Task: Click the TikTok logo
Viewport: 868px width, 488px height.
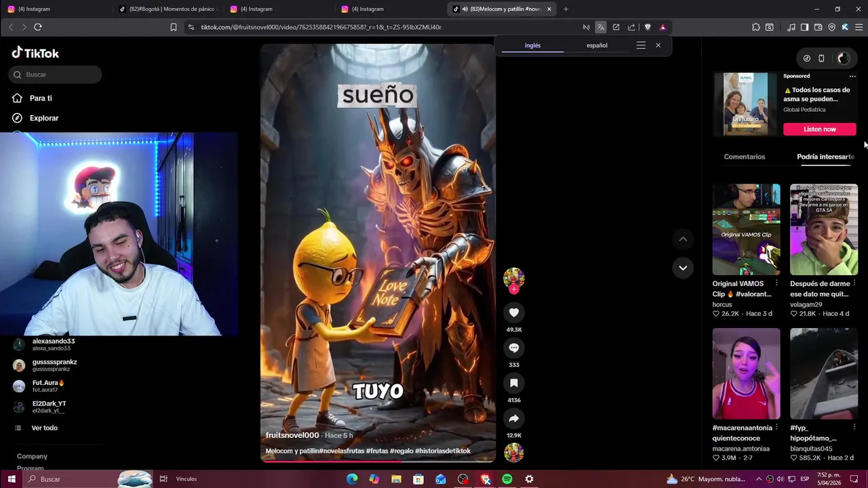Action: [35, 53]
